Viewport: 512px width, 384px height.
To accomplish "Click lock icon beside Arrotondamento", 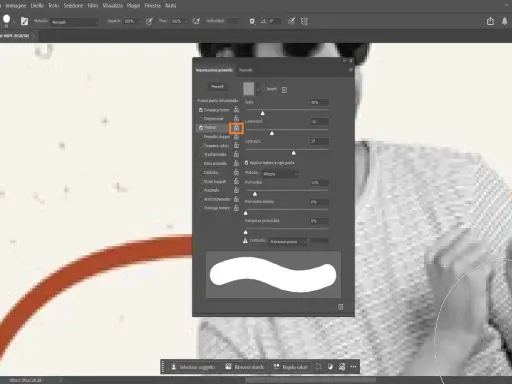I will (x=236, y=199).
